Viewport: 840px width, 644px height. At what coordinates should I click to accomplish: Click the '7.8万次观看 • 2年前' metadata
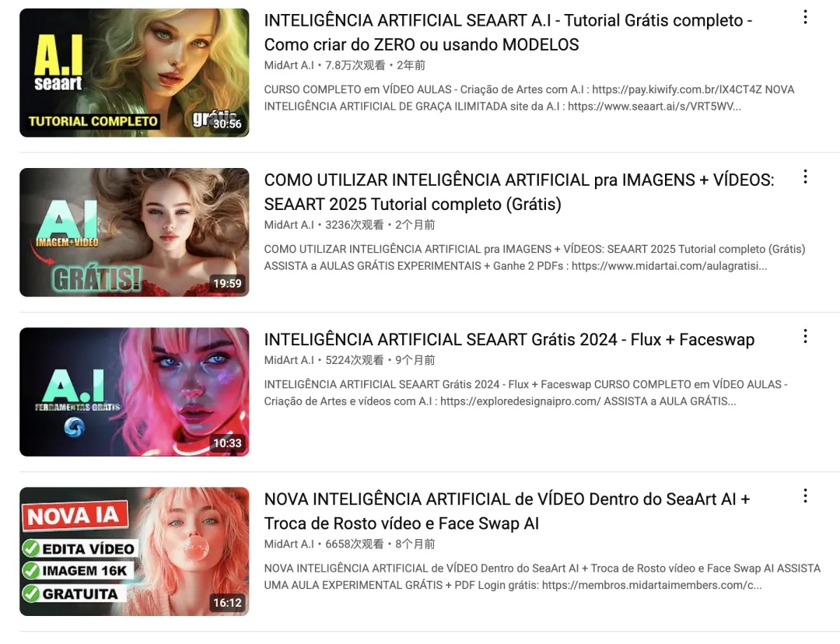point(375,65)
